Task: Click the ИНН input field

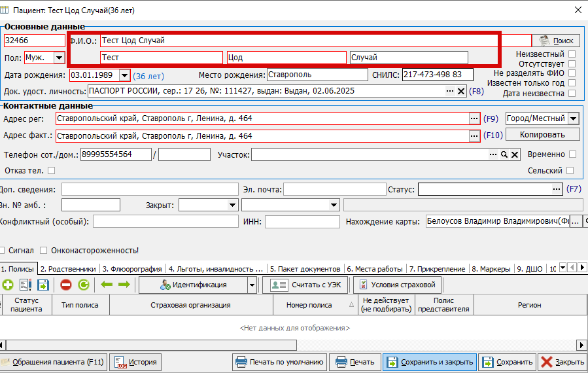Action: pyautogui.click(x=302, y=221)
